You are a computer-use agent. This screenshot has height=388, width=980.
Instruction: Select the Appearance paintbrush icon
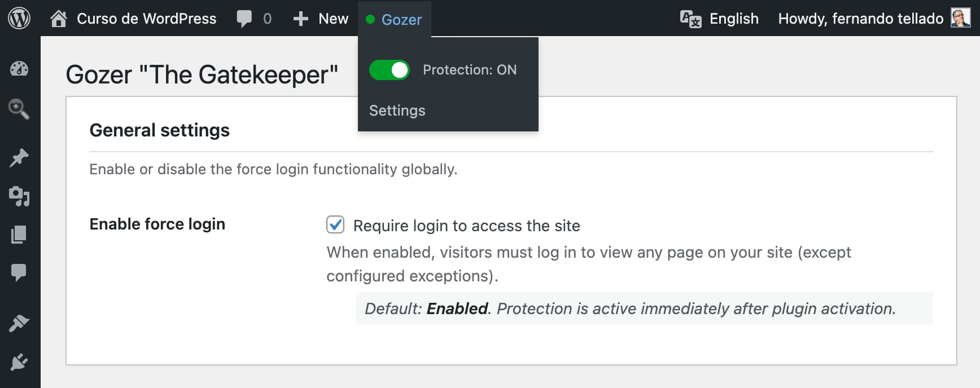[19, 321]
